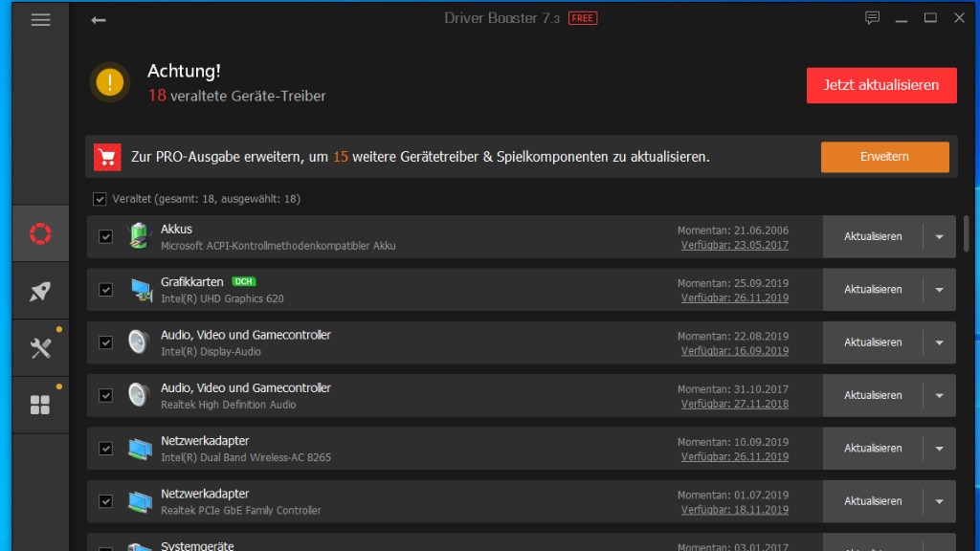Viewport: 980px width, 551px height.
Task: Click the red shopping cart icon
Action: click(107, 157)
